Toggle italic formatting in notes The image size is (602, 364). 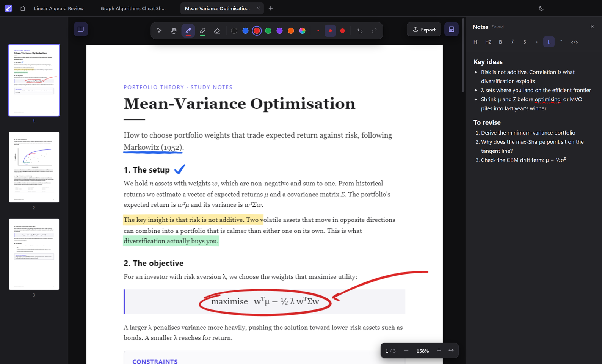[513, 42]
